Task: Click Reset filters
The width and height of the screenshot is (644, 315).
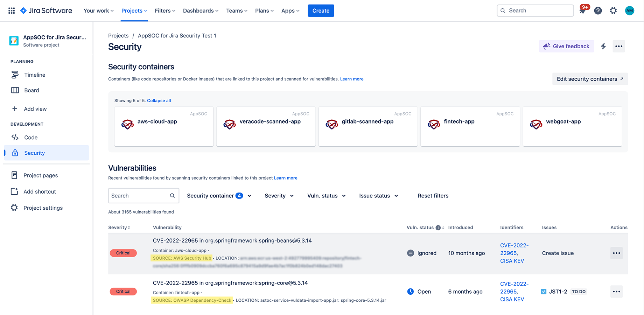Action: pos(433,196)
